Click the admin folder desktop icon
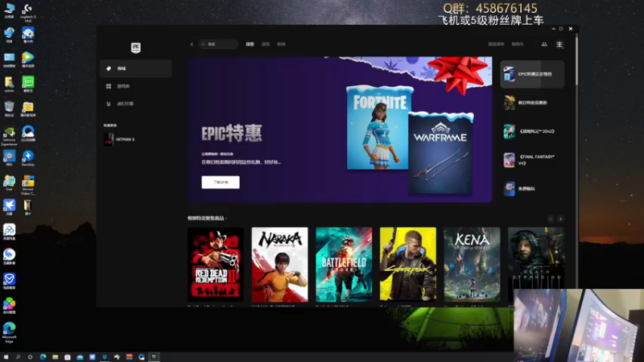Screen dimensions: 644x362 9,84
